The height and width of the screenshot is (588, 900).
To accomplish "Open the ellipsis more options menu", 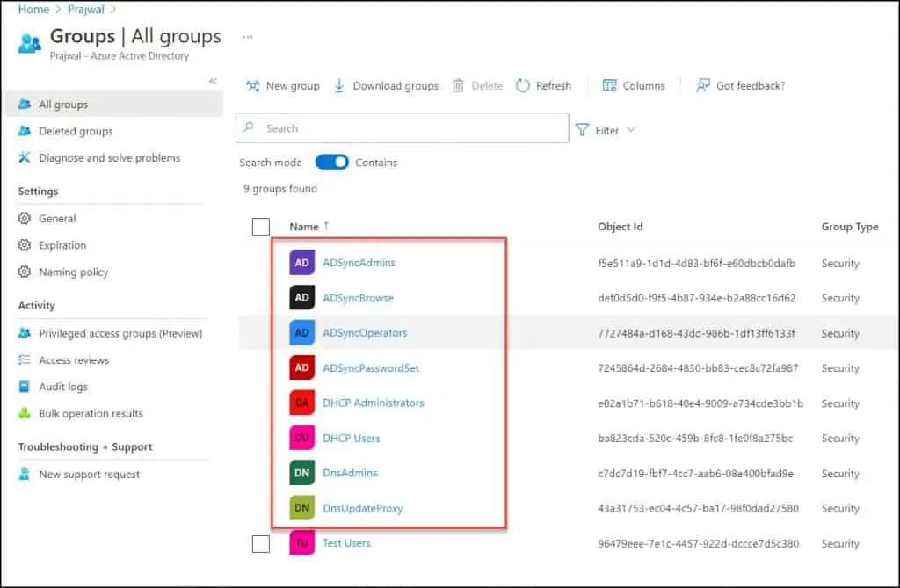I will click(x=247, y=37).
